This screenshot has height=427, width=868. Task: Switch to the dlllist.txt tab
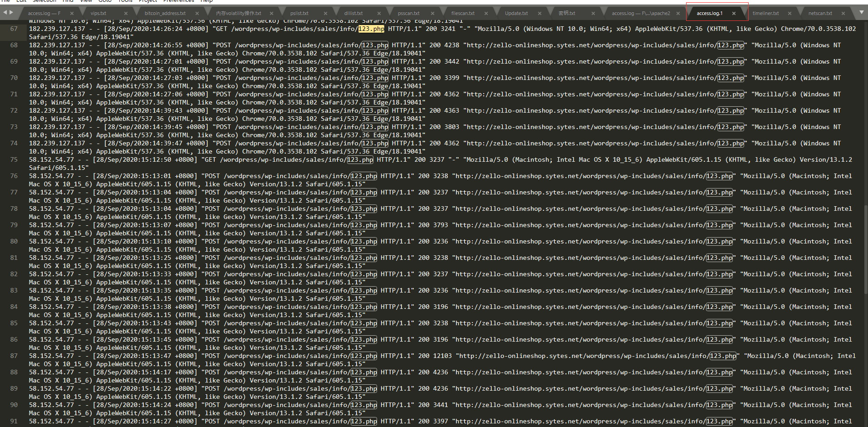(x=353, y=13)
